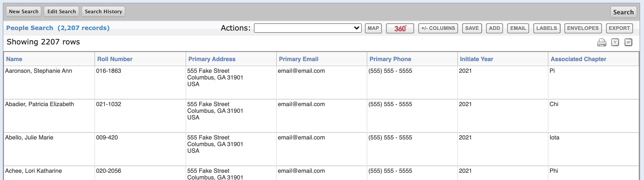Click the EXPORT button
The width and height of the screenshot is (644, 180).
coord(620,28)
